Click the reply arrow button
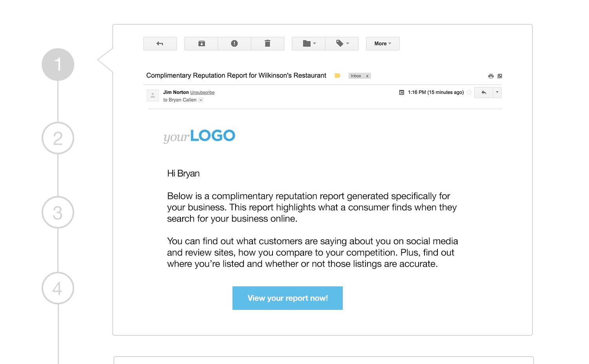589x364 pixels. point(484,93)
